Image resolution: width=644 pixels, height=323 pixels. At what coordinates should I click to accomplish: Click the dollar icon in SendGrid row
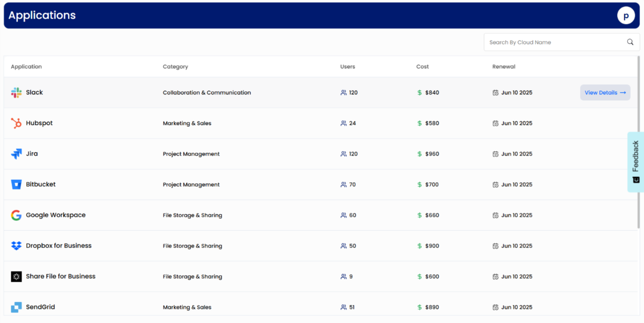coord(420,307)
